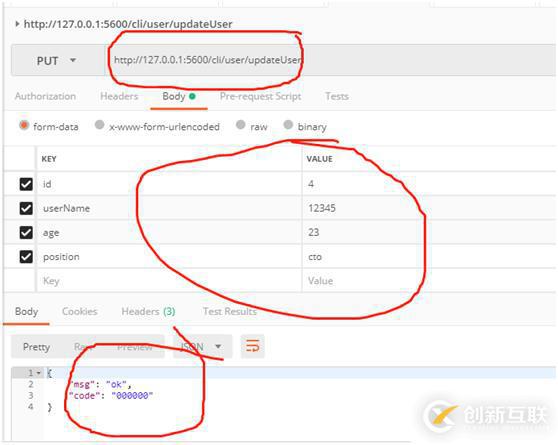Select the x-www-form-urlencoded radio option
Image resolution: width=558 pixels, height=445 pixels.
(x=100, y=125)
